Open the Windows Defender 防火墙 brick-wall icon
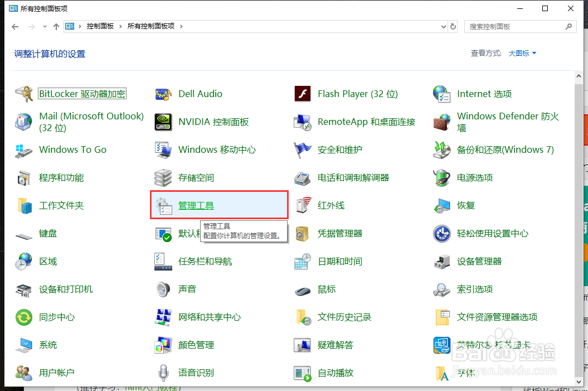Screen dimensions: 588x391 tap(442, 122)
